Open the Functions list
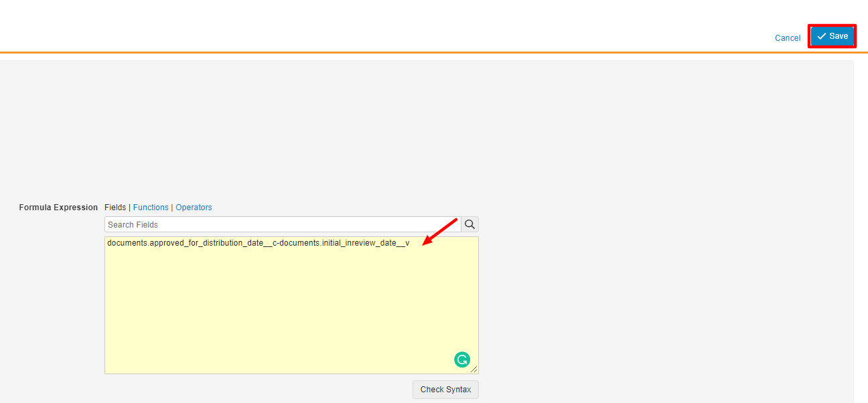Screen dimensions: 868x403 coord(151,208)
